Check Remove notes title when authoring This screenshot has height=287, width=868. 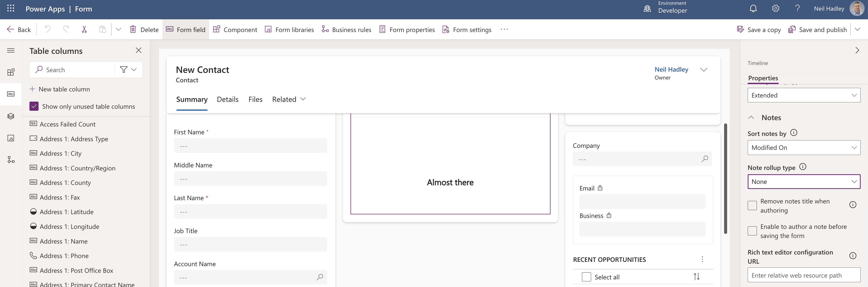click(x=752, y=206)
